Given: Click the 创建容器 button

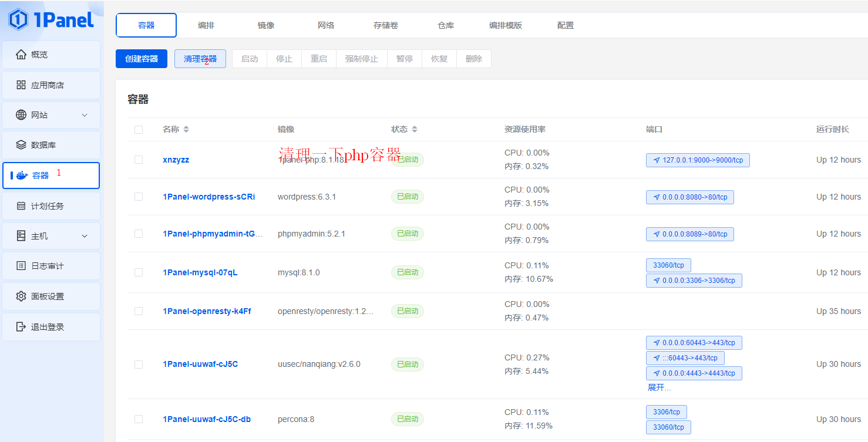Looking at the screenshot, I should pos(142,59).
